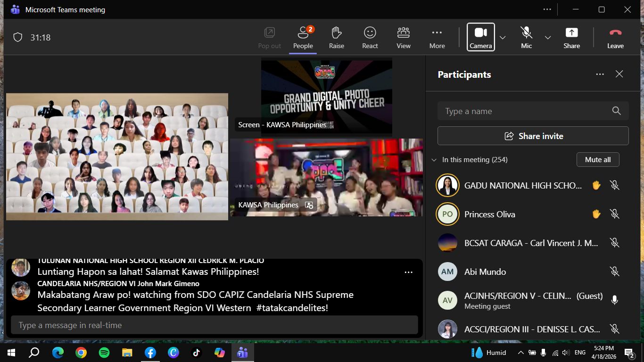Leave the meeting with the red Leave button

tap(615, 37)
